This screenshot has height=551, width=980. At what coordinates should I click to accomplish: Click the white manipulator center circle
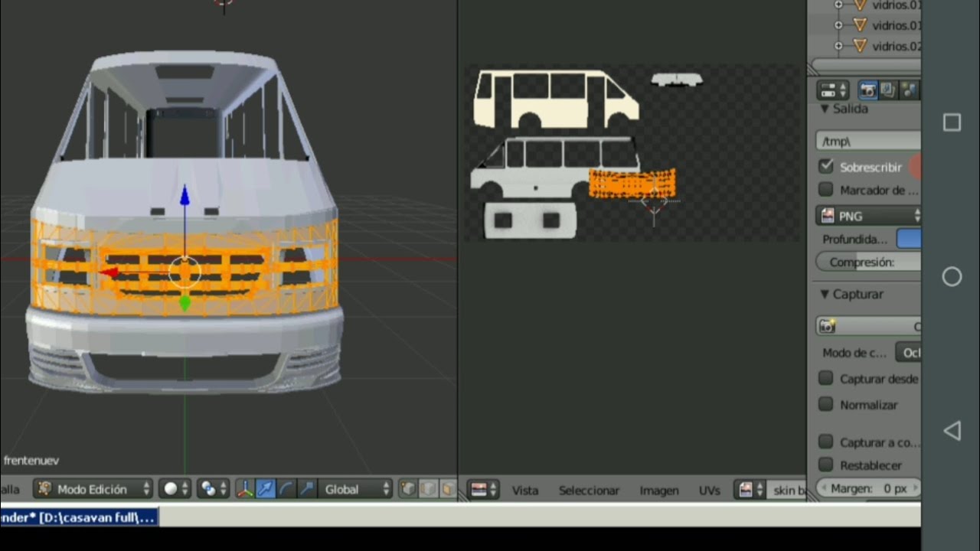click(x=185, y=272)
